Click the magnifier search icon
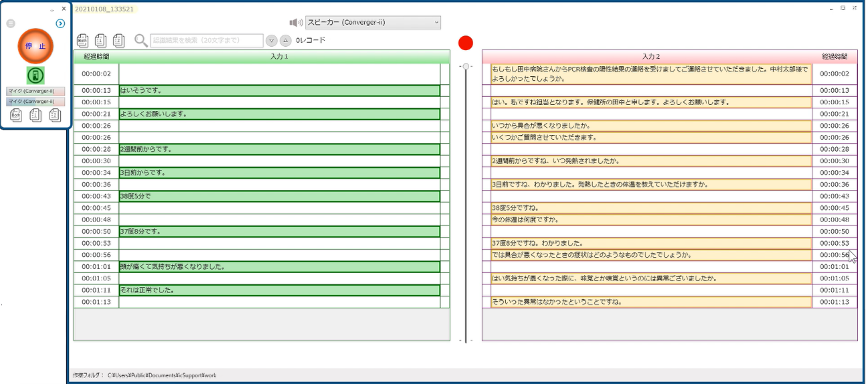This screenshot has width=868, height=384. pos(141,41)
